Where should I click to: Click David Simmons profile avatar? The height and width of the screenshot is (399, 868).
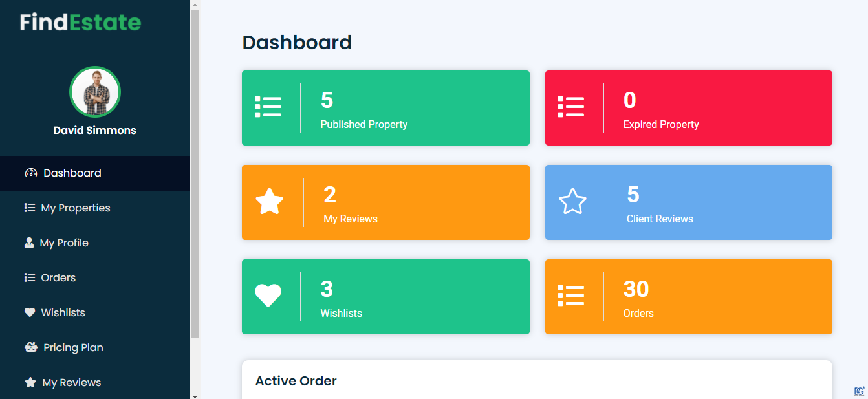coord(95,92)
